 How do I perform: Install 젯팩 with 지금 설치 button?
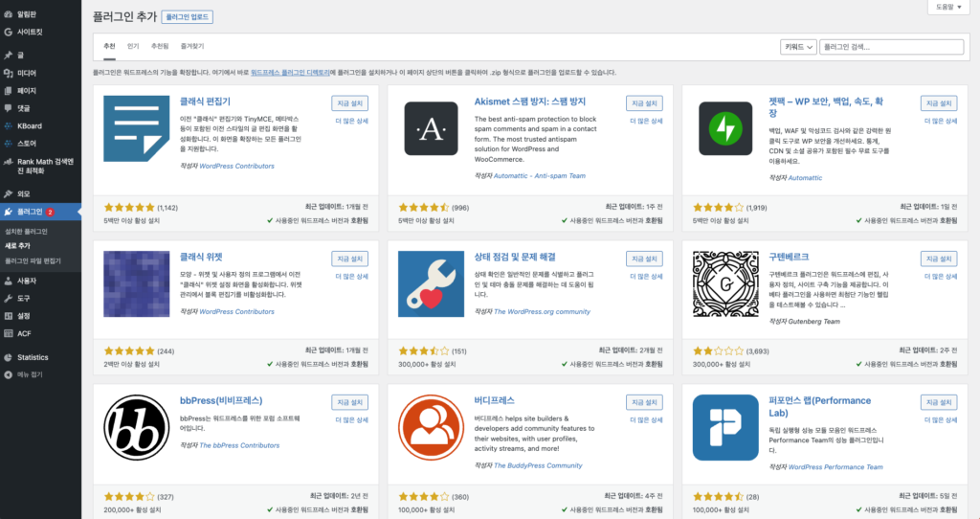tap(939, 103)
